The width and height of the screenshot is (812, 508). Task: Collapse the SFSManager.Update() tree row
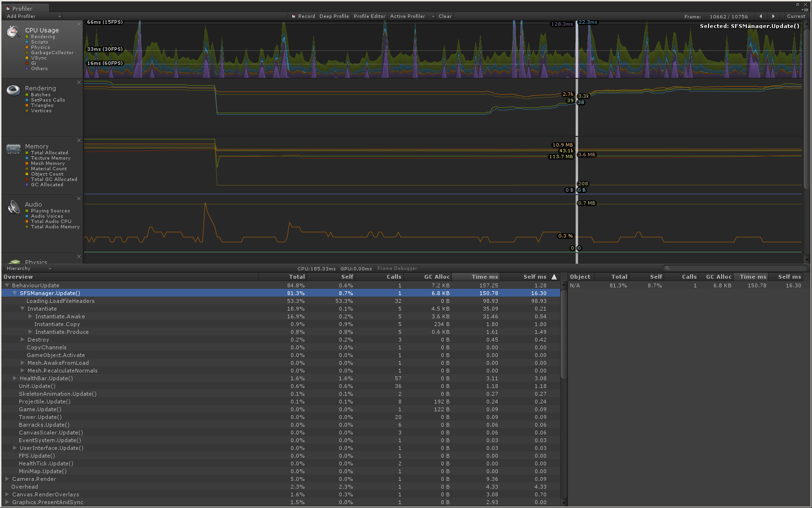(x=15, y=293)
